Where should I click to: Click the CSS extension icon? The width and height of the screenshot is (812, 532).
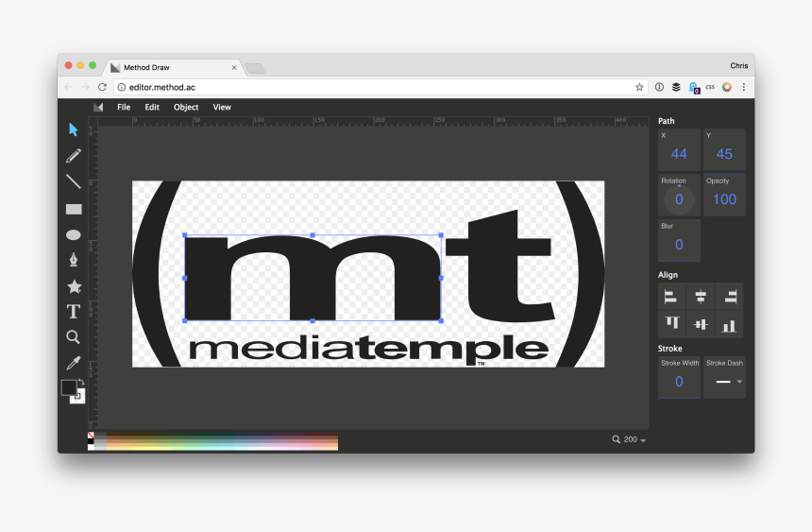(710, 87)
